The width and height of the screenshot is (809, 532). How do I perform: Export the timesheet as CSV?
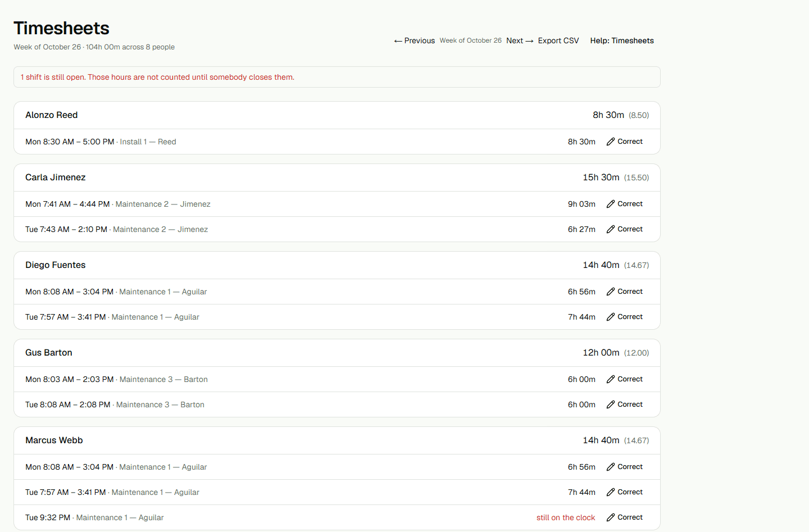(x=558, y=40)
